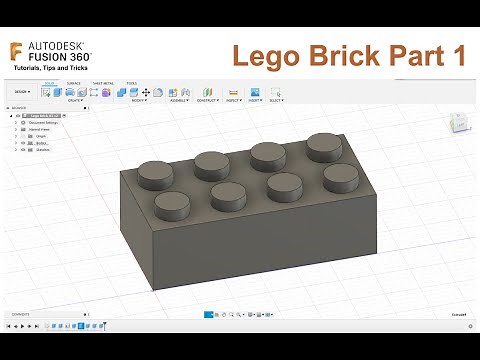Switch to the Sheet Metal tab
Image resolution: width=480 pixels, height=360 pixels.
103,83
